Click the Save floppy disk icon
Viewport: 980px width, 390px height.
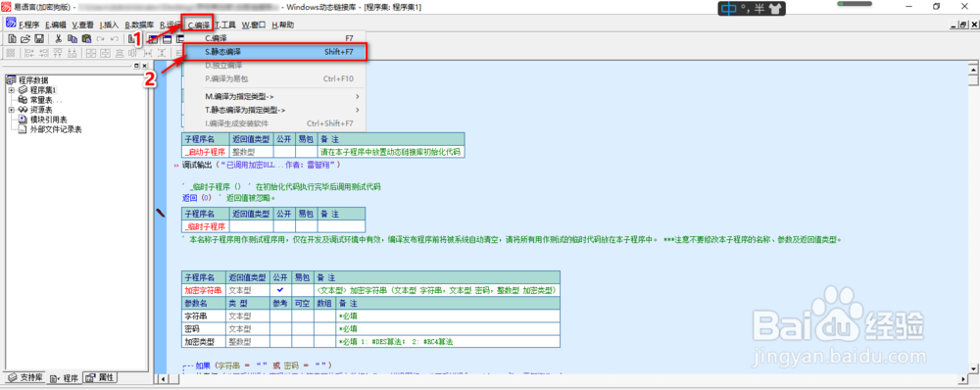click(39, 39)
